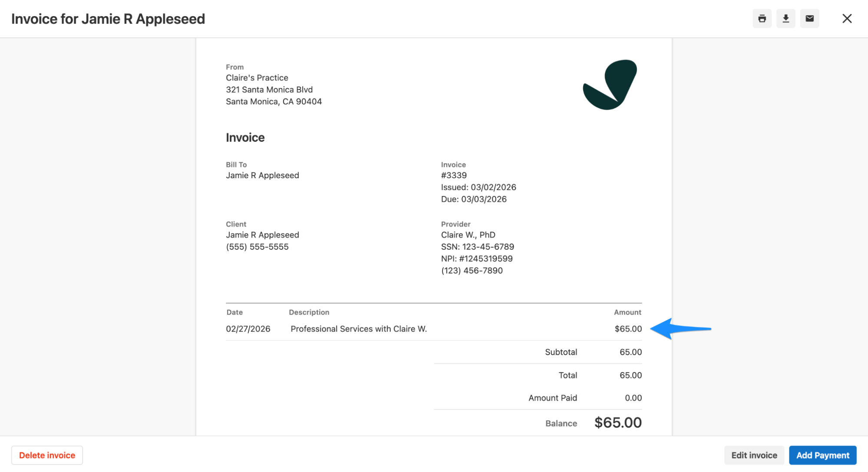Screen dimensions: 868x472
Task: Click the Balance label
Action: pos(561,423)
